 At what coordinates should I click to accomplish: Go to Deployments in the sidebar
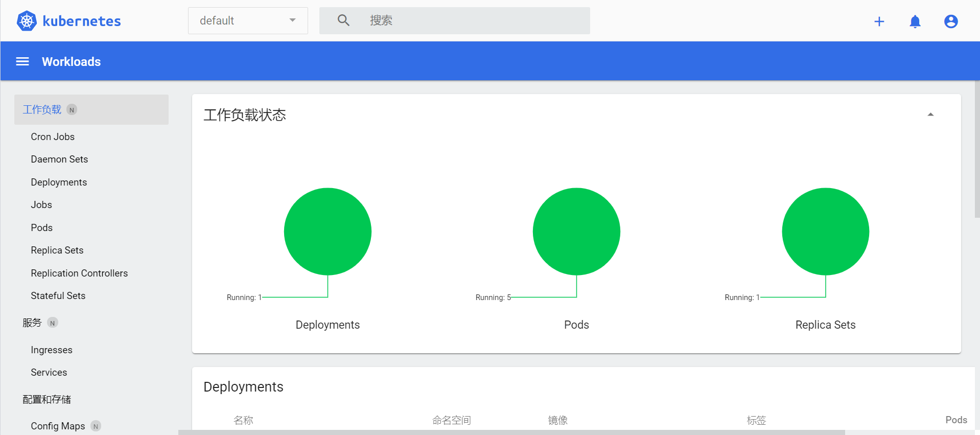click(59, 182)
